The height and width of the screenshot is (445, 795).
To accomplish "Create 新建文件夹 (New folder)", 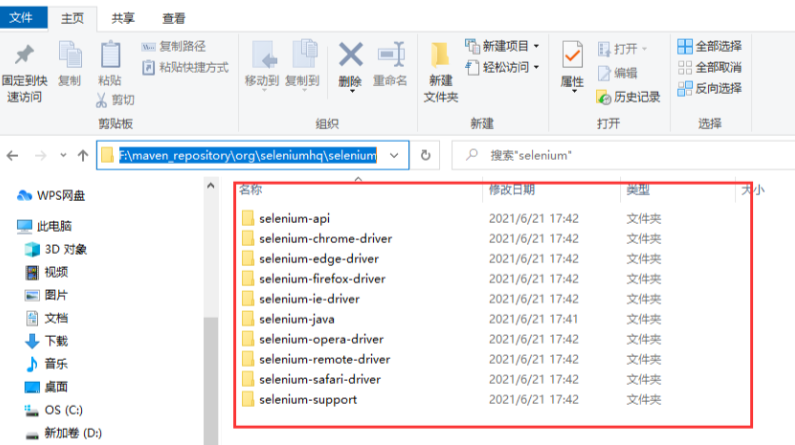I will [441, 72].
